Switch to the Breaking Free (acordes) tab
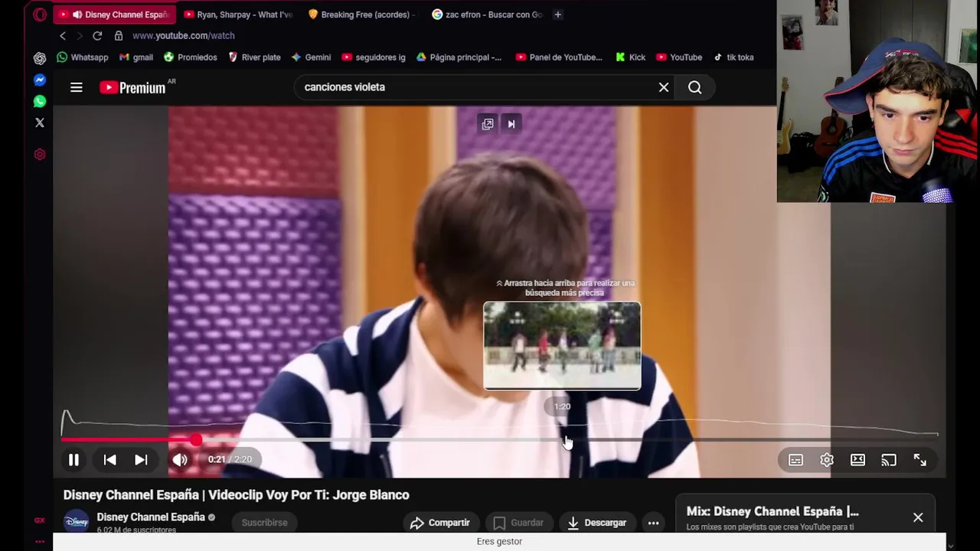This screenshot has width=980, height=551. pyautogui.click(x=362, y=15)
